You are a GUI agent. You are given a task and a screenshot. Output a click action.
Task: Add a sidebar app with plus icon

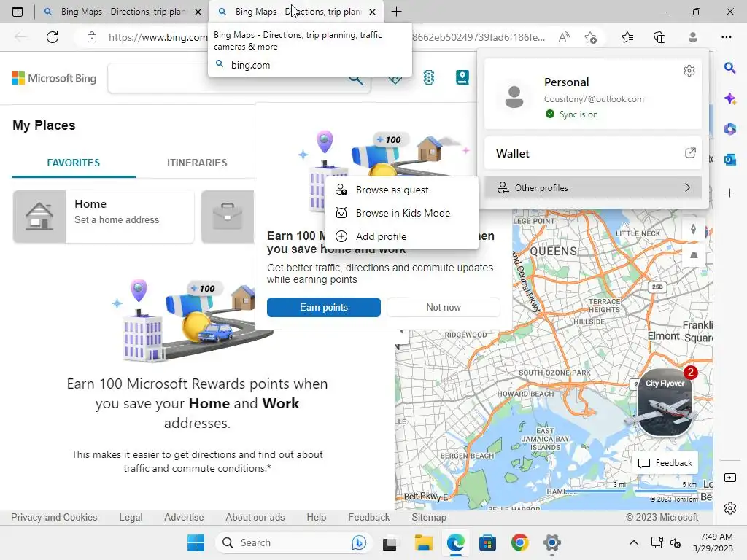pos(729,192)
